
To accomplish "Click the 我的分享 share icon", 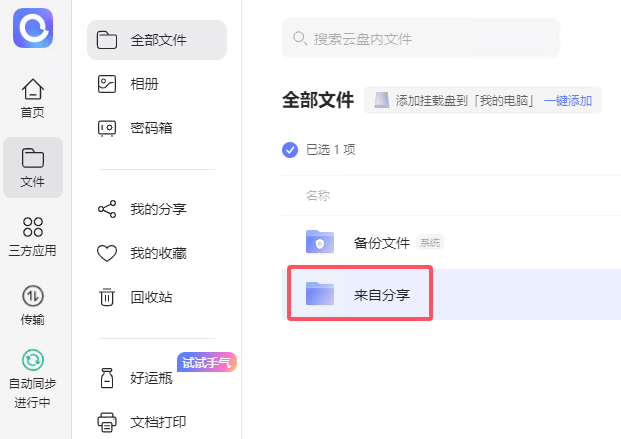I will point(107,209).
